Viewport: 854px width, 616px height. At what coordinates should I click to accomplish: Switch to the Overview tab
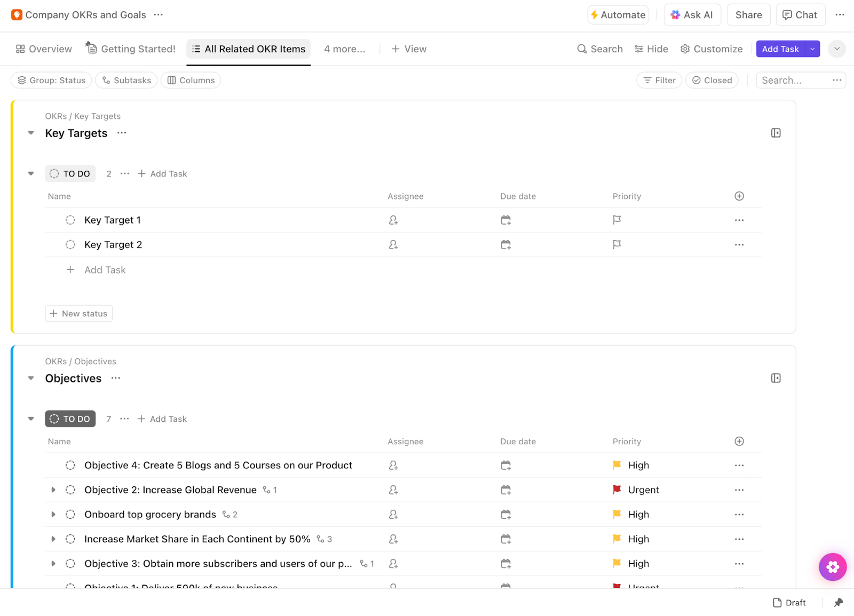point(44,49)
